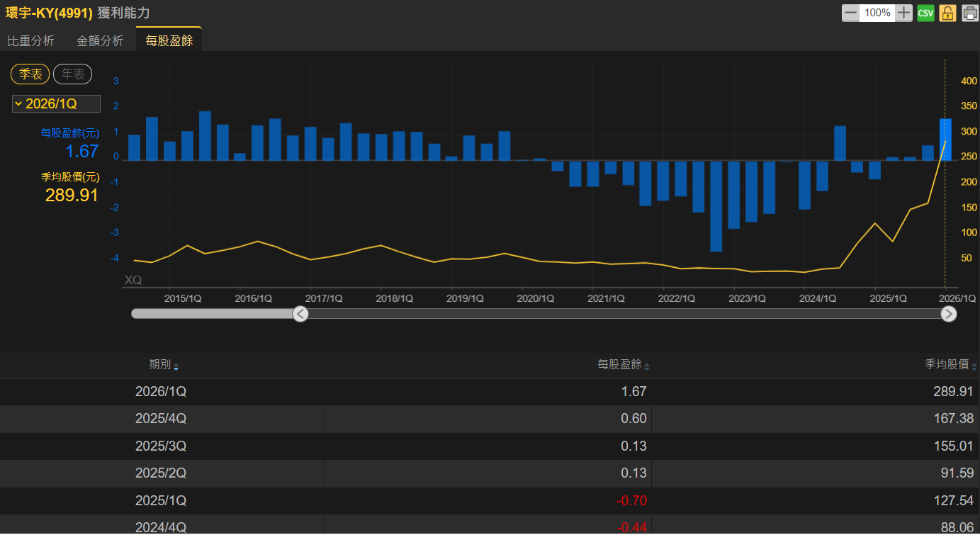
Task: Click the highlighted 2026/1Q EPS bar
Action: coord(945,140)
